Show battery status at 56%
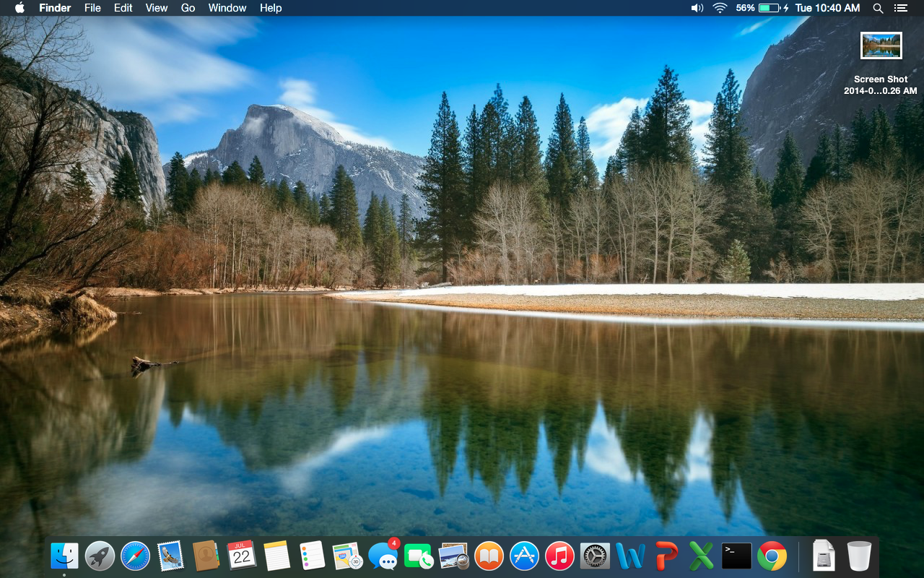Viewport: 924px width, 578px height. pos(762,8)
